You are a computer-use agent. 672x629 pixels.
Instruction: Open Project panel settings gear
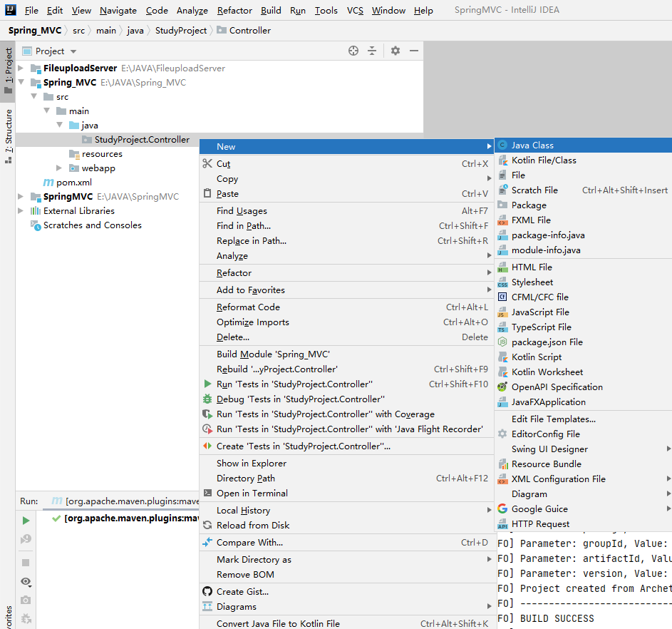[x=396, y=51]
